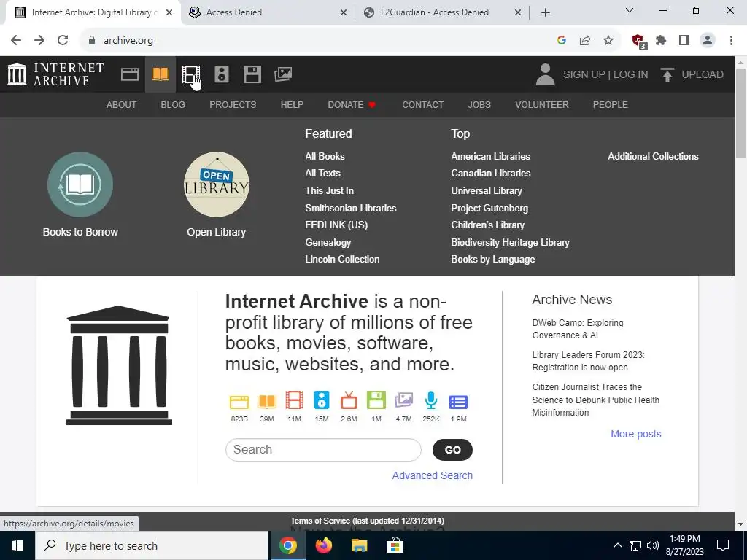Open File Explorer from the taskbar
The height and width of the screenshot is (560, 747).
pyautogui.click(x=359, y=545)
